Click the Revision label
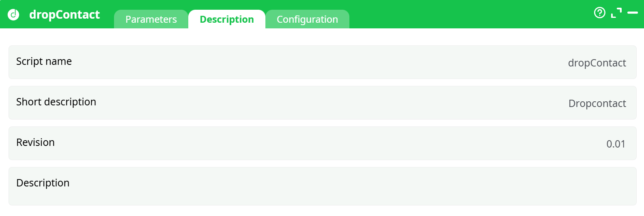 [35, 143]
